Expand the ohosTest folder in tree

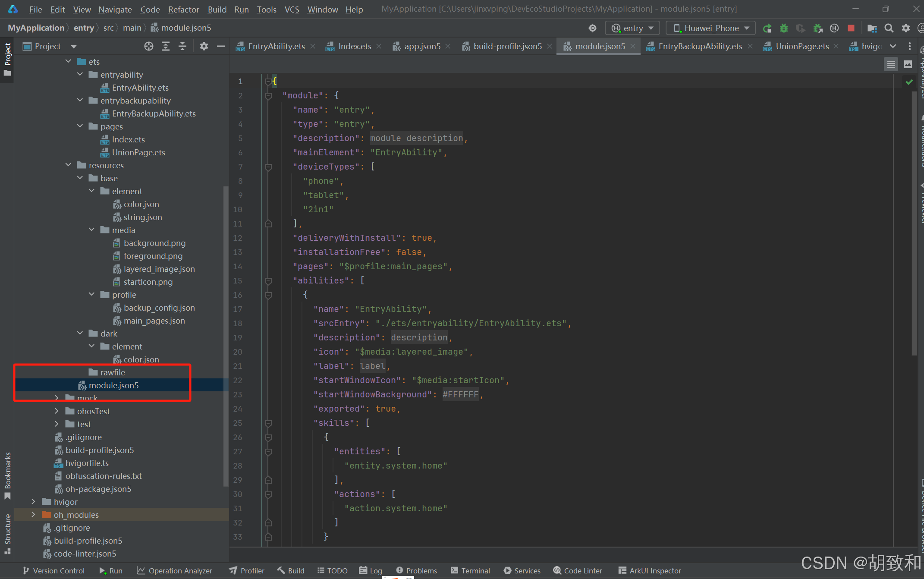[x=57, y=411]
